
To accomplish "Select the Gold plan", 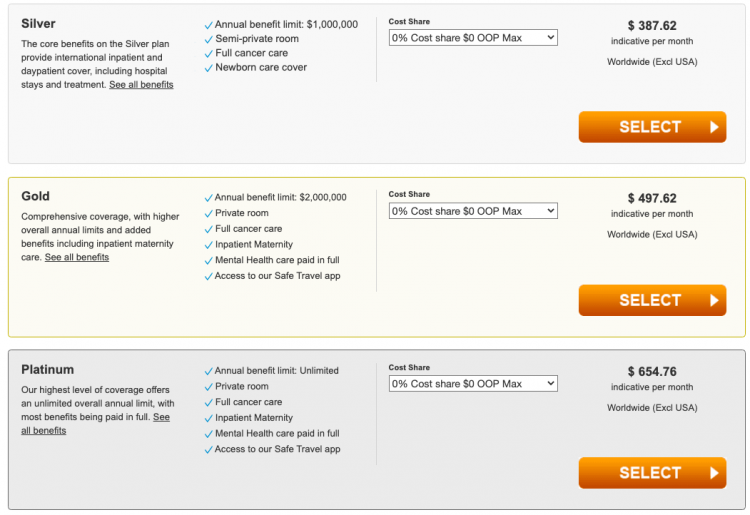I will pyautogui.click(x=651, y=300).
